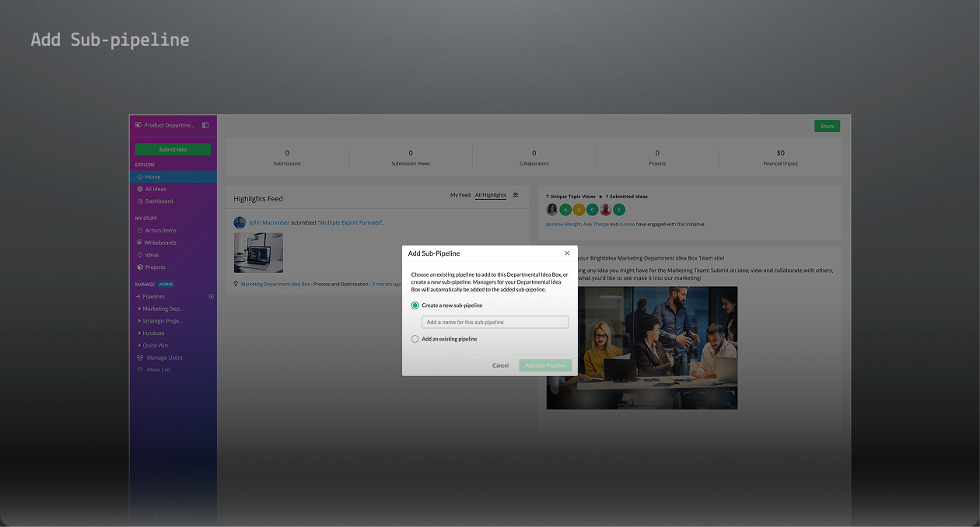Image resolution: width=980 pixels, height=527 pixels.
Task: Click the team meeting photo
Action: (x=657, y=347)
